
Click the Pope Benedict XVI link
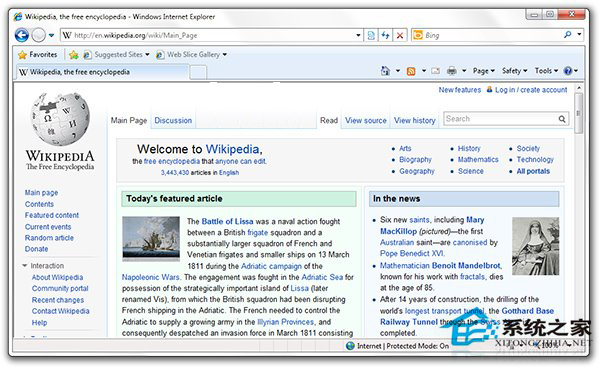pos(412,253)
